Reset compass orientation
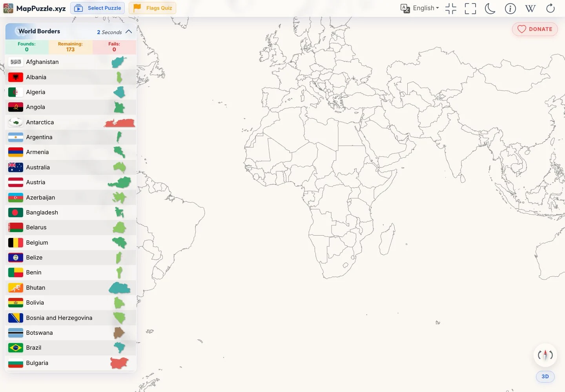Image resolution: width=565 pixels, height=392 pixels. tap(545, 355)
